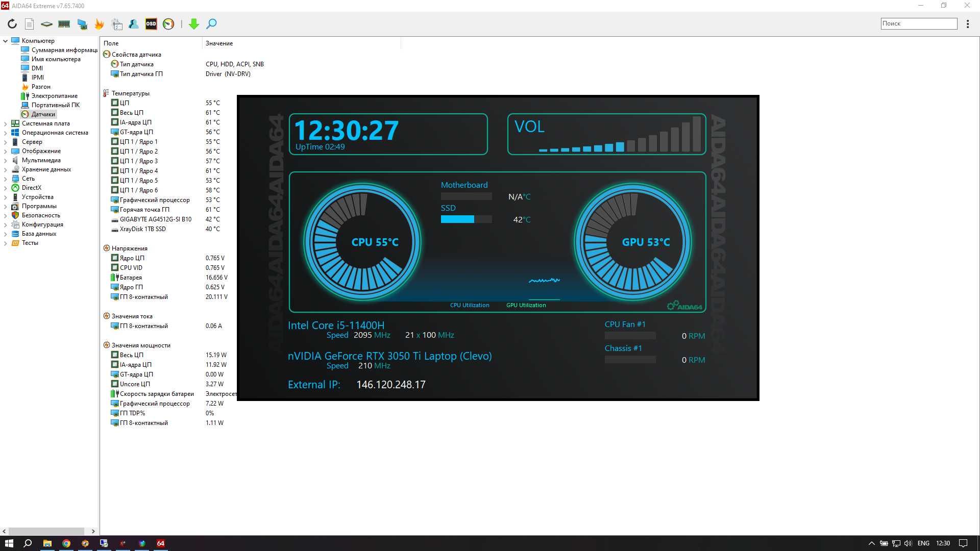This screenshot has width=980, height=551.
Task: Click the monitor with board toolbar icon
Action: [x=82, y=23]
